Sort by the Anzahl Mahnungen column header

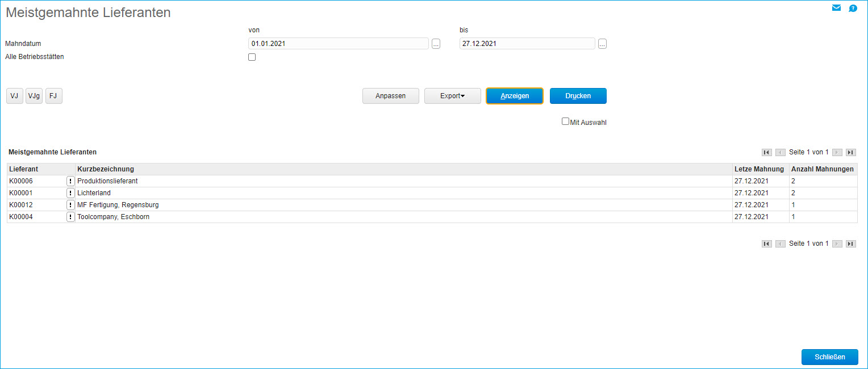[x=823, y=169]
